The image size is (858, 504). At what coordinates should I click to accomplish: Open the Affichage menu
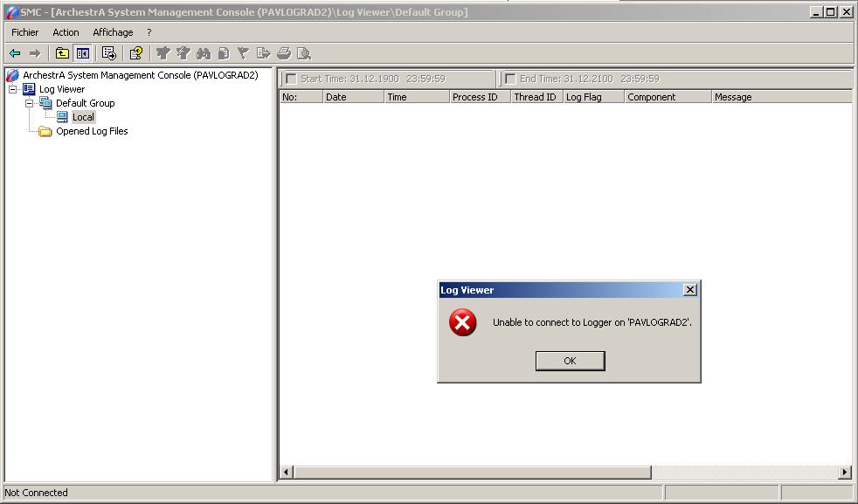113,32
